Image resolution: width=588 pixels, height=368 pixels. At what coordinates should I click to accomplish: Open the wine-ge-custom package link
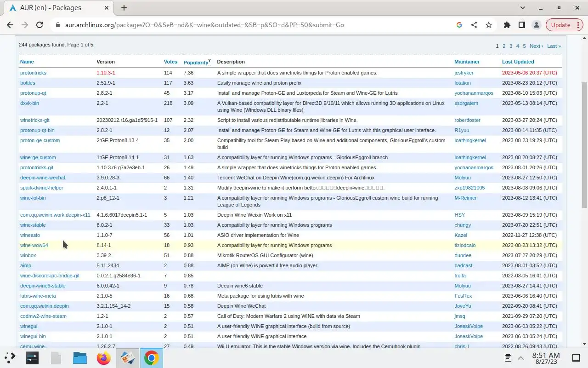(38, 157)
